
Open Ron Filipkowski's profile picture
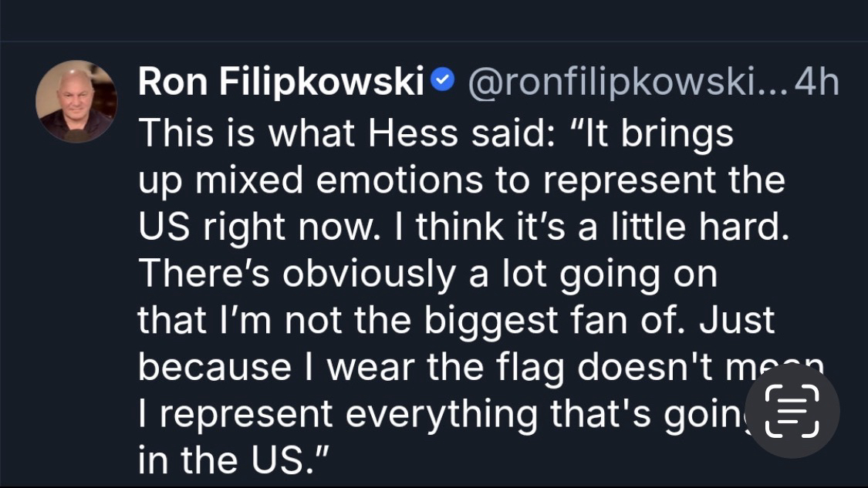click(x=76, y=101)
